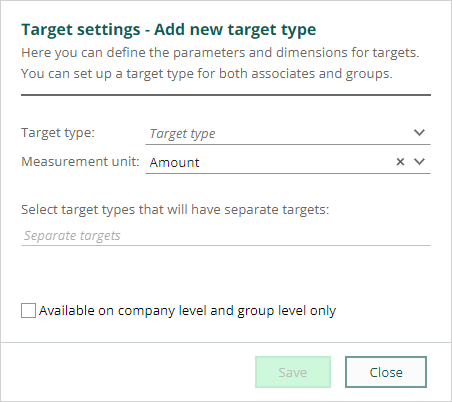The image size is (452, 402).
Task: Focus the Separate targets input field
Action: pyautogui.click(x=226, y=236)
